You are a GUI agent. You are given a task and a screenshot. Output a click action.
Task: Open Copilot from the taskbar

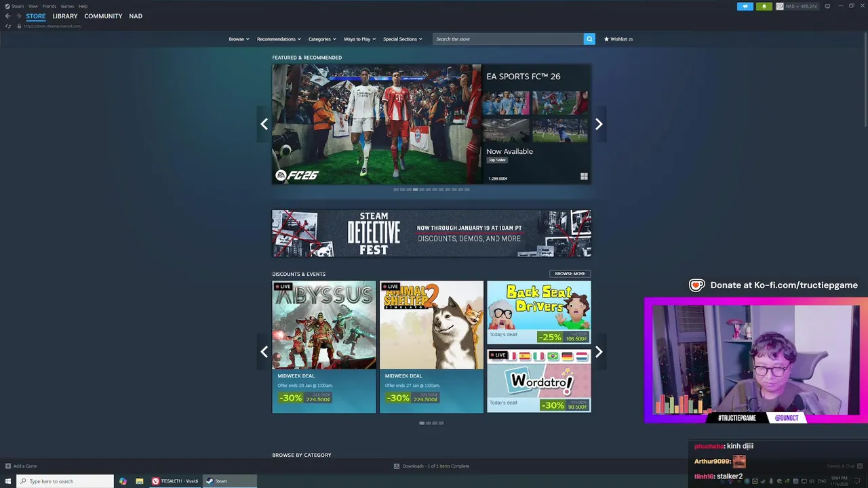click(123, 481)
